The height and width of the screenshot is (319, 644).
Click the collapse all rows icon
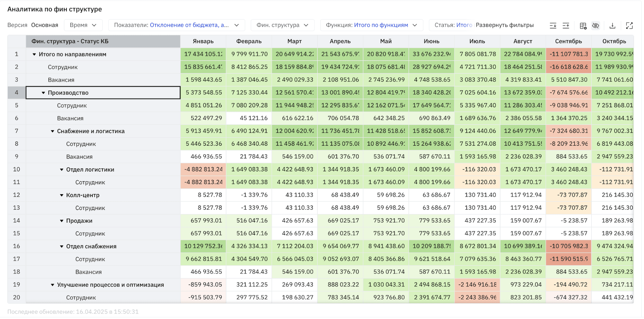566,25
